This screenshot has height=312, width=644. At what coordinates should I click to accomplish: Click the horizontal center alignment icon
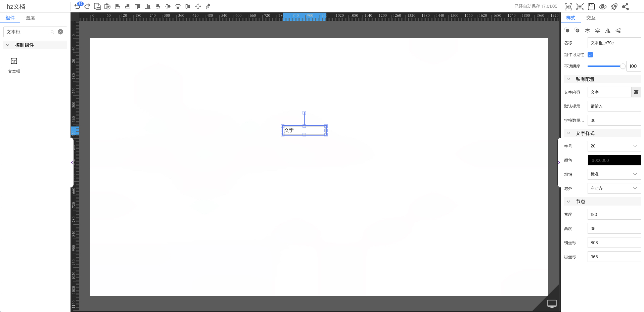158,6
